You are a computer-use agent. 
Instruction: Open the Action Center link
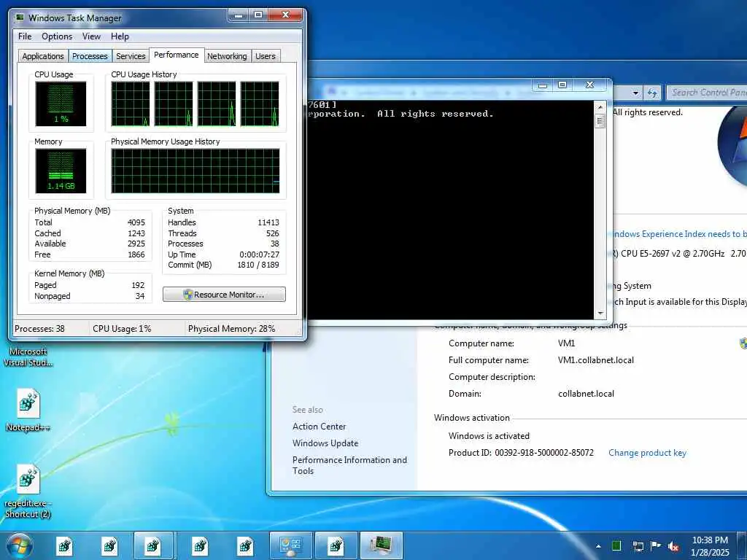click(320, 426)
